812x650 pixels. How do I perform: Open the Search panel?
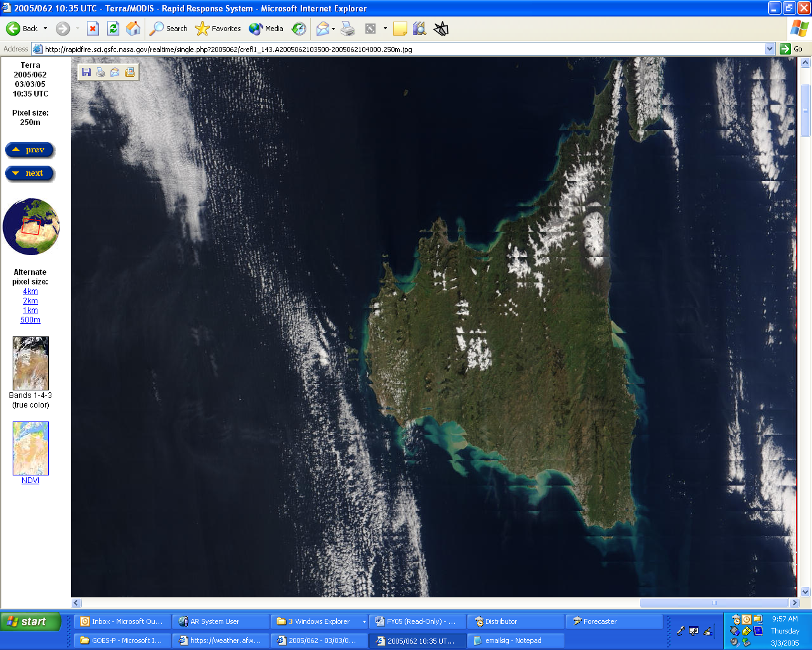[x=169, y=29]
